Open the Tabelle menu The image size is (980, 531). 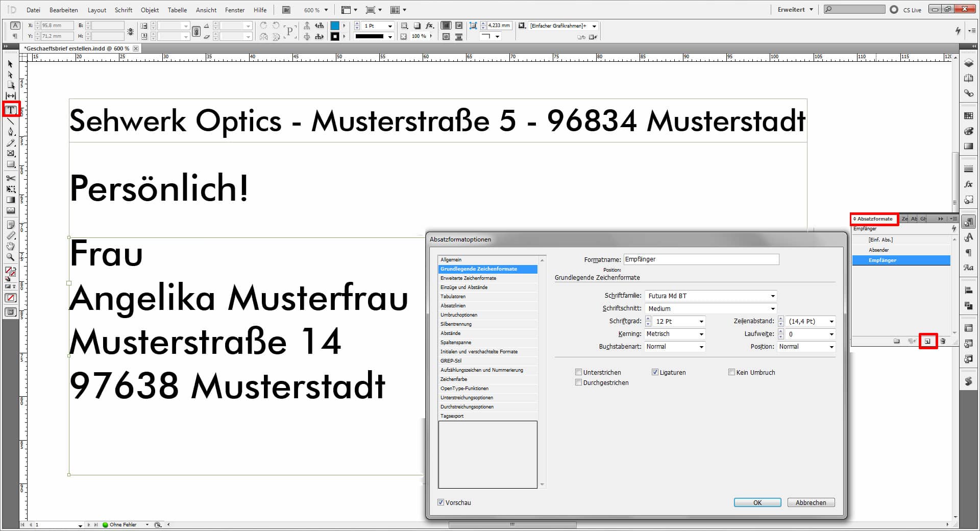pyautogui.click(x=177, y=10)
